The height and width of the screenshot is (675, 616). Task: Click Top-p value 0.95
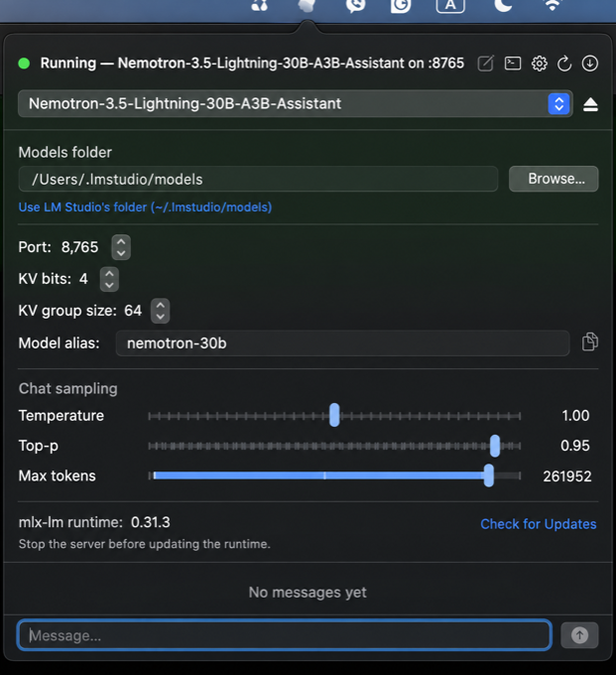pos(574,446)
